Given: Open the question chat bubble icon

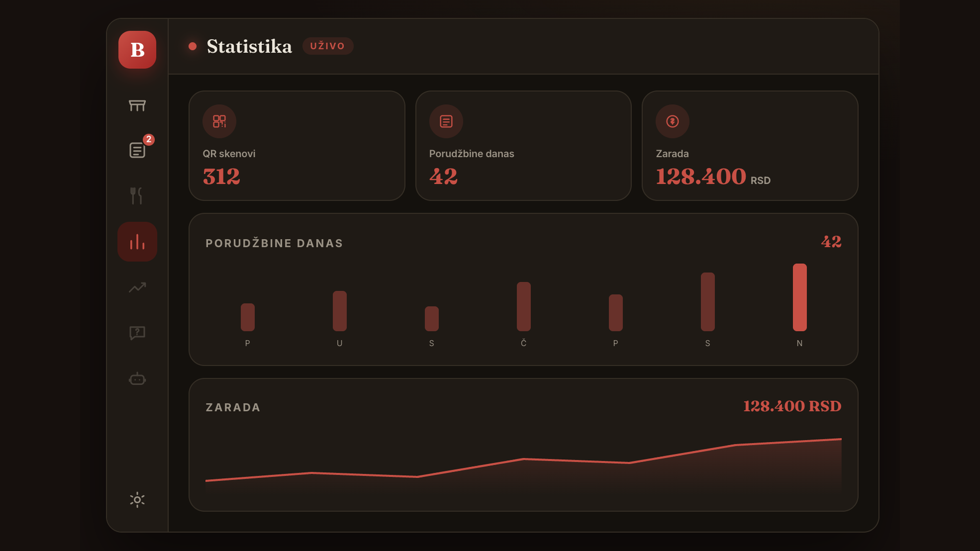Looking at the screenshot, I should tap(137, 333).
